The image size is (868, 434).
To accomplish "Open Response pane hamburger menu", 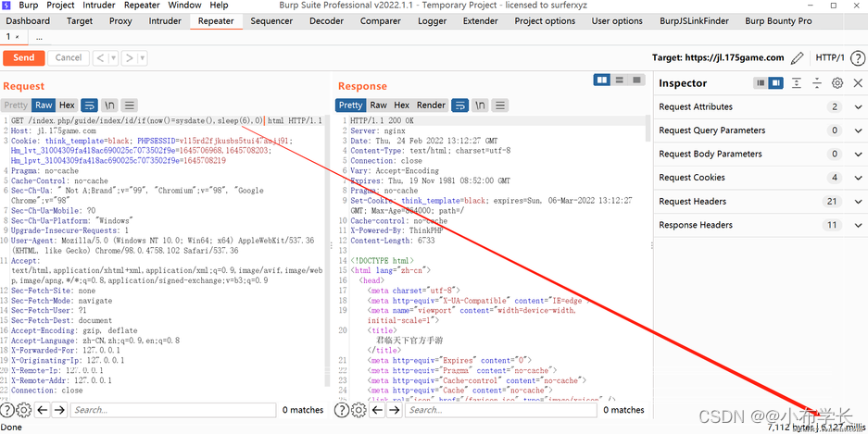I will click(x=500, y=105).
